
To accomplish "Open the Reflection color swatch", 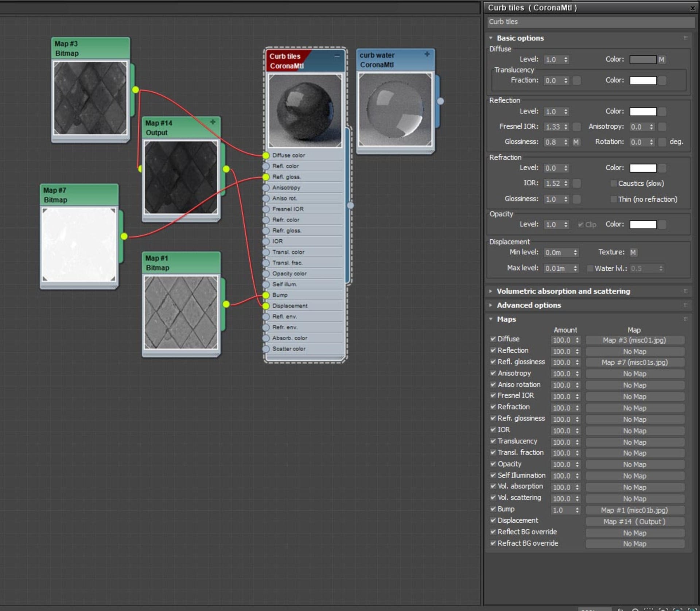I will click(643, 112).
